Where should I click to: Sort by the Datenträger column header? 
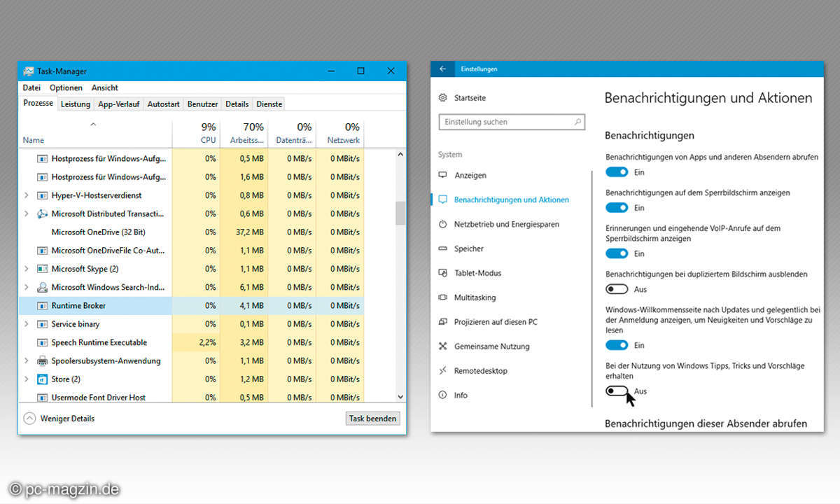coord(292,133)
